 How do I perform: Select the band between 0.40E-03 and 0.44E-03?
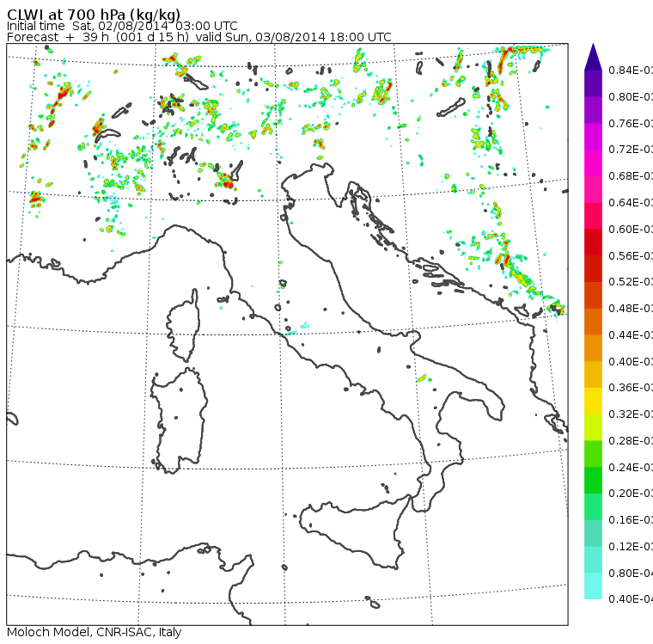[593, 348]
